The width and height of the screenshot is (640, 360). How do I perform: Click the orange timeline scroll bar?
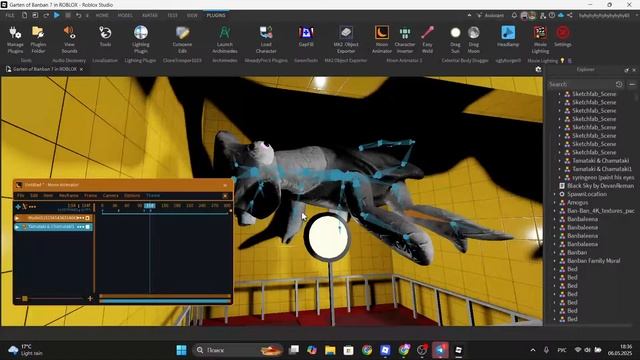point(165,296)
